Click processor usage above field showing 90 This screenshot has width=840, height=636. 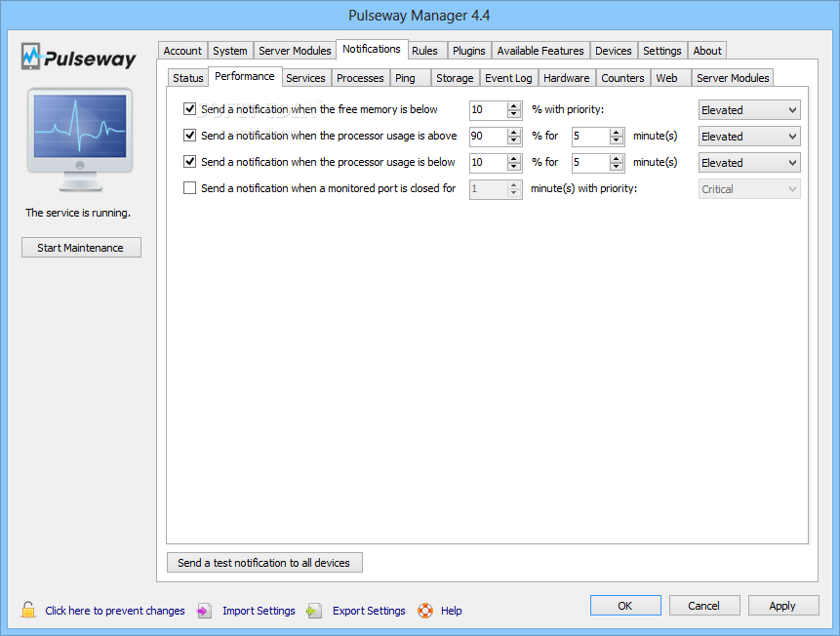pos(489,137)
